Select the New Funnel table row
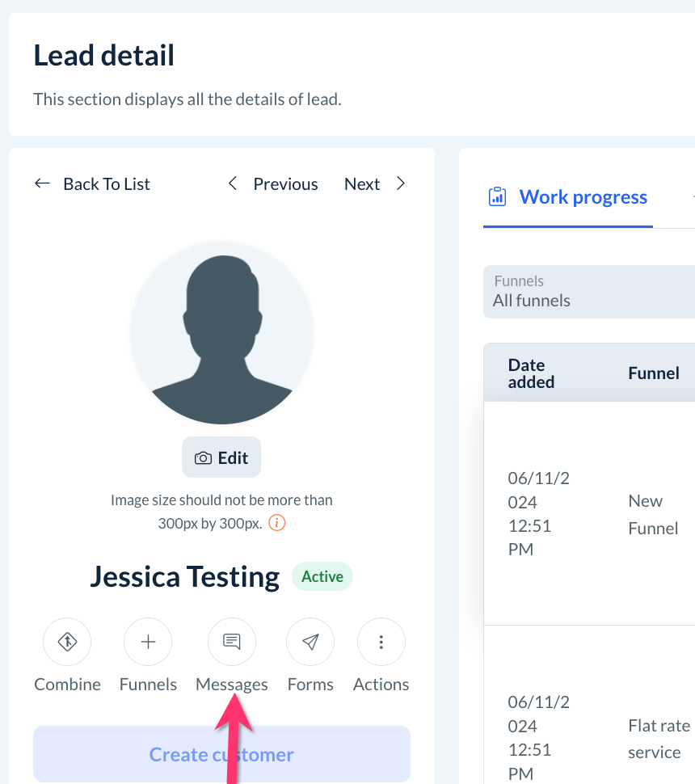The width and height of the screenshot is (695, 784). 589,514
